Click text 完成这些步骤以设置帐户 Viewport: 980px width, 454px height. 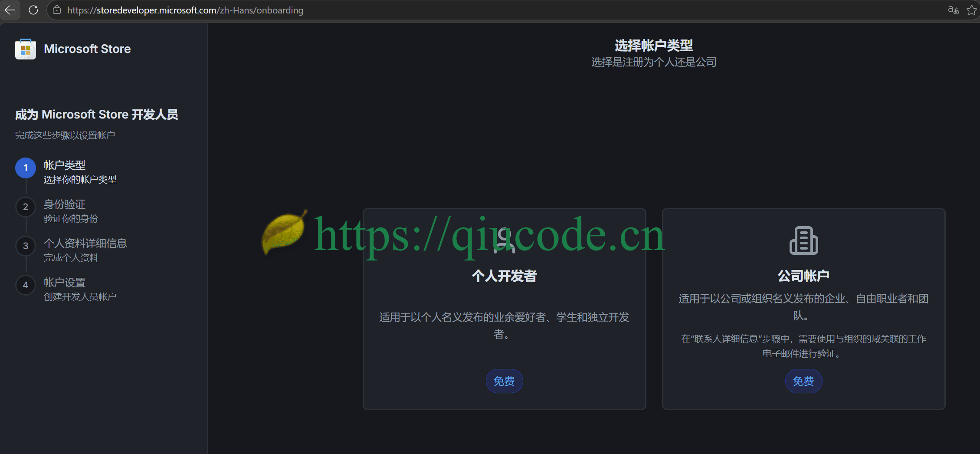pos(65,135)
